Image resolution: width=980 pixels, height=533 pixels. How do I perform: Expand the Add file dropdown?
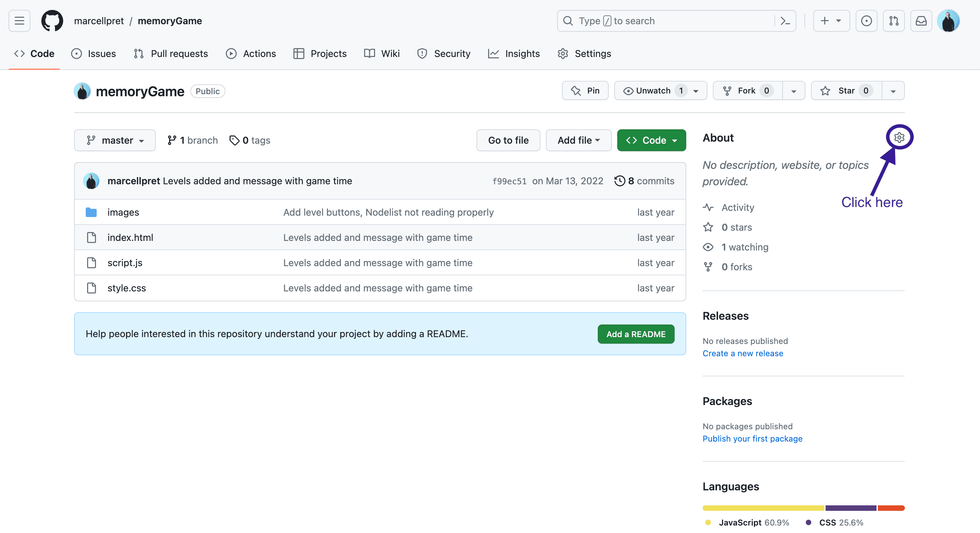coord(578,140)
